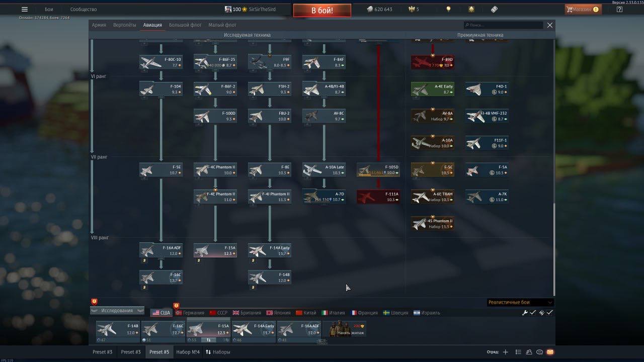The image size is (644, 362).
Task: Select AV-8C in the research tree
Action: 324,116
